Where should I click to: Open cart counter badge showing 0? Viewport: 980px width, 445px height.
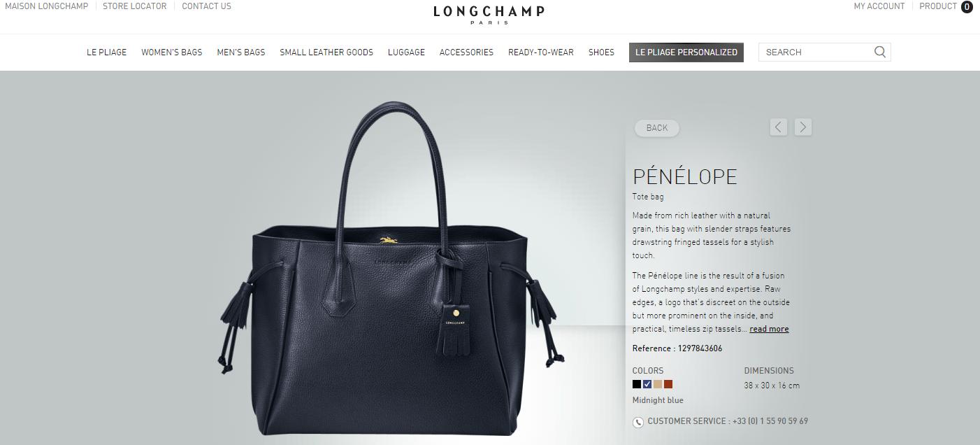(967, 7)
